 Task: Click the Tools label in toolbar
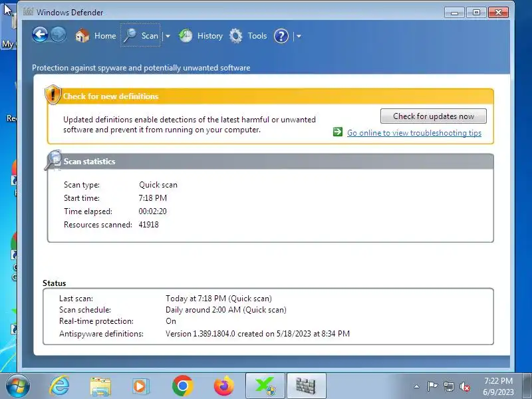[x=257, y=36]
